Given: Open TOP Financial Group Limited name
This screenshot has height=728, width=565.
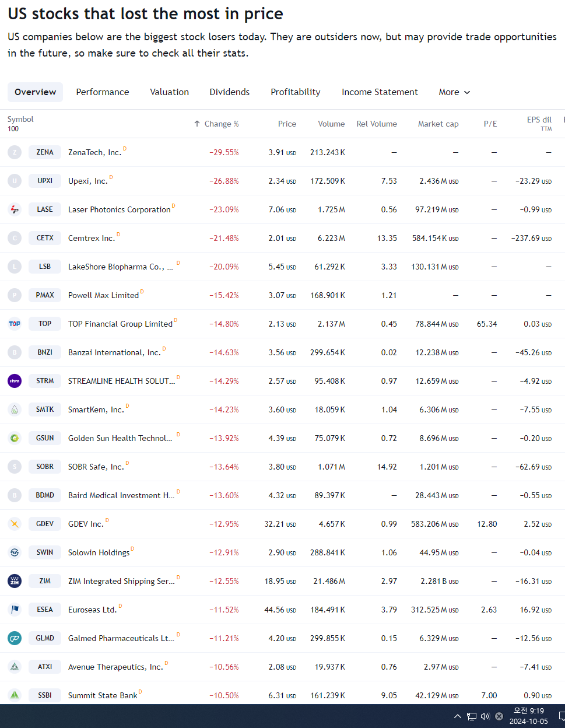Looking at the screenshot, I should click(x=120, y=324).
